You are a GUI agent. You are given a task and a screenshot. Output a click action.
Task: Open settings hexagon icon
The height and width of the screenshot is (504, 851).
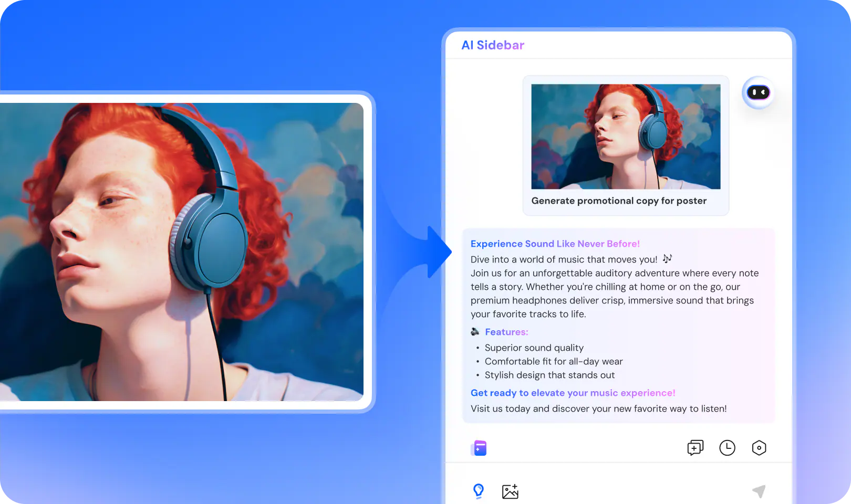[x=759, y=448]
